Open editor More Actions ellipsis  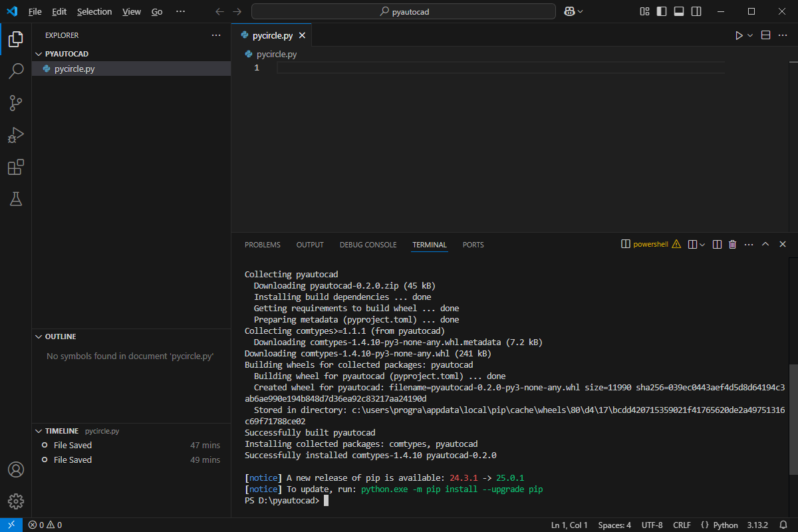pyautogui.click(x=783, y=36)
